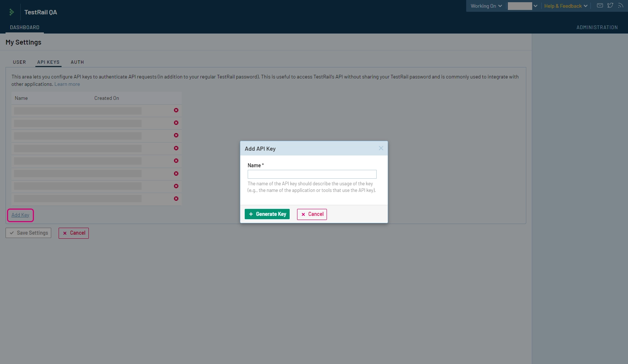Go to the DASHBOARD tab

pyautogui.click(x=25, y=27)
